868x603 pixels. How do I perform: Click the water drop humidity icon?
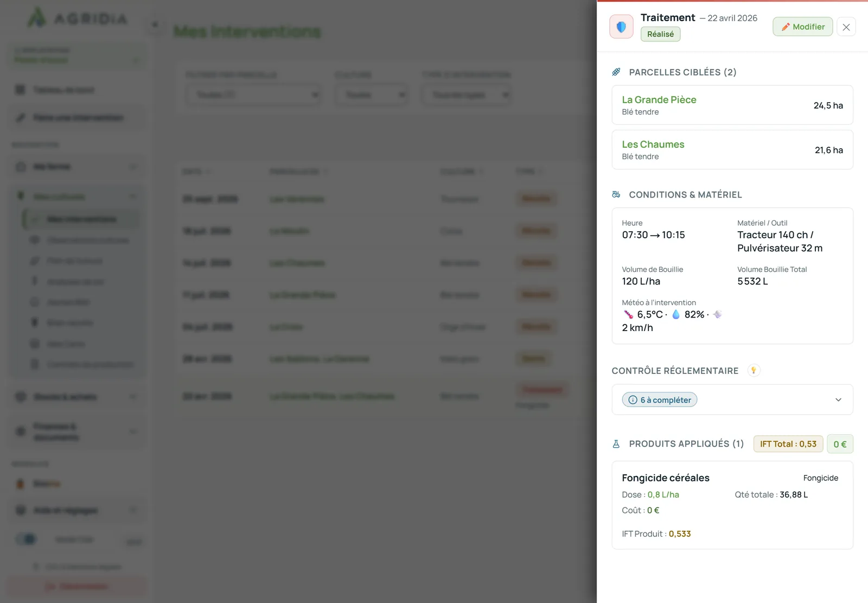(x=676, y=314)
